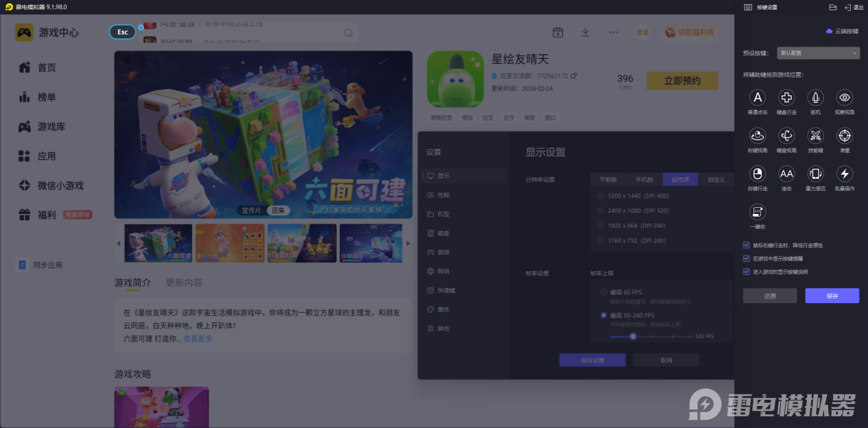Screen dimensions: 868x428
Task: Click the copy icon beside player group number
Action: (574, 75)
